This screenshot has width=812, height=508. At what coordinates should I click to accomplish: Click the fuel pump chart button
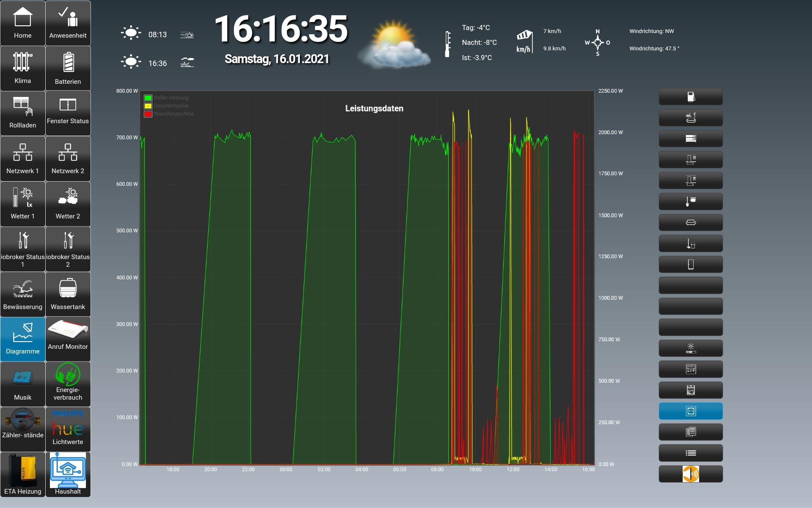pos(690,97)
